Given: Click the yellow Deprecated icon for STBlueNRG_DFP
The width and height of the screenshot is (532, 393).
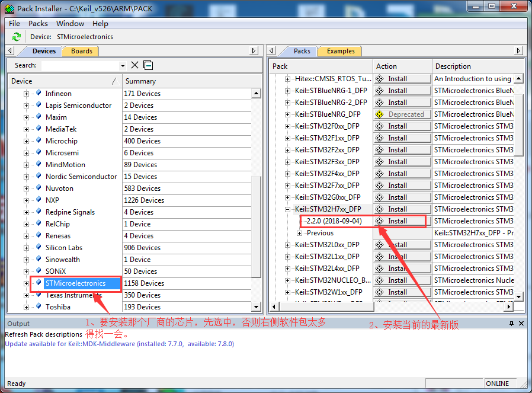Looking at the screenshot, I should click(x=380, y=114).
